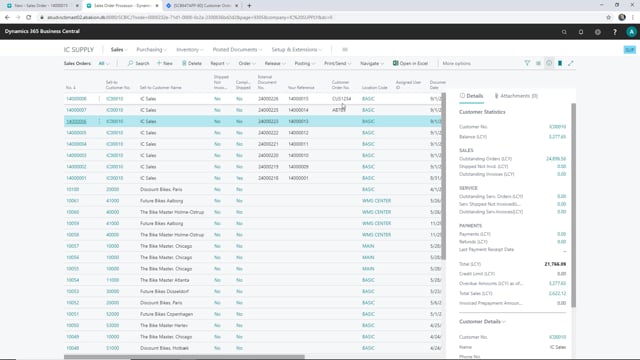Open the Order action menu
640x360 pixels.
click(247, 63)
